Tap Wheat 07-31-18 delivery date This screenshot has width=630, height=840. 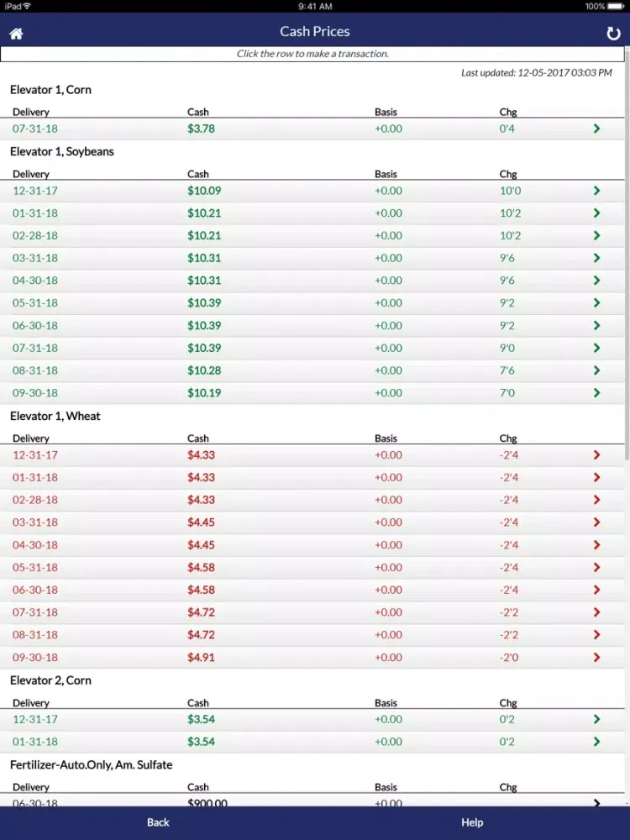pyautogui.click(x=35, y=612)
